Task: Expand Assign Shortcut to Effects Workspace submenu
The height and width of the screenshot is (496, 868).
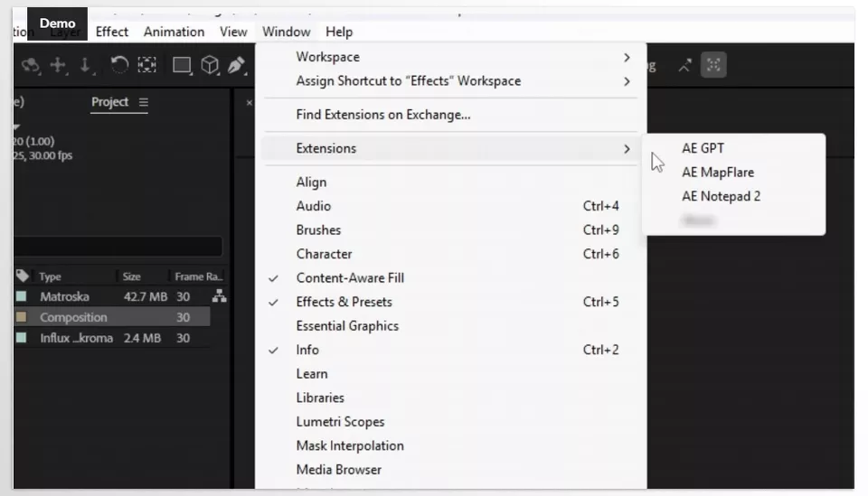Action: [627, 81]
